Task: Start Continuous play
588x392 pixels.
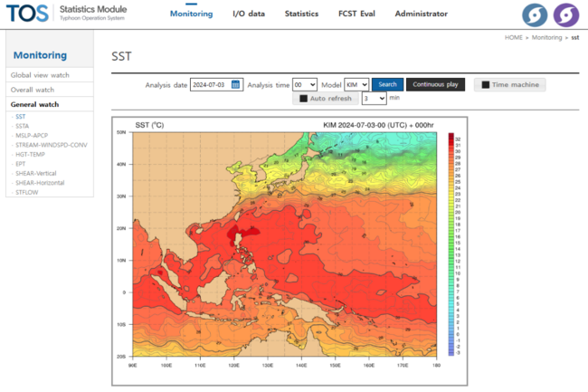Action: [x=435, y=84]
